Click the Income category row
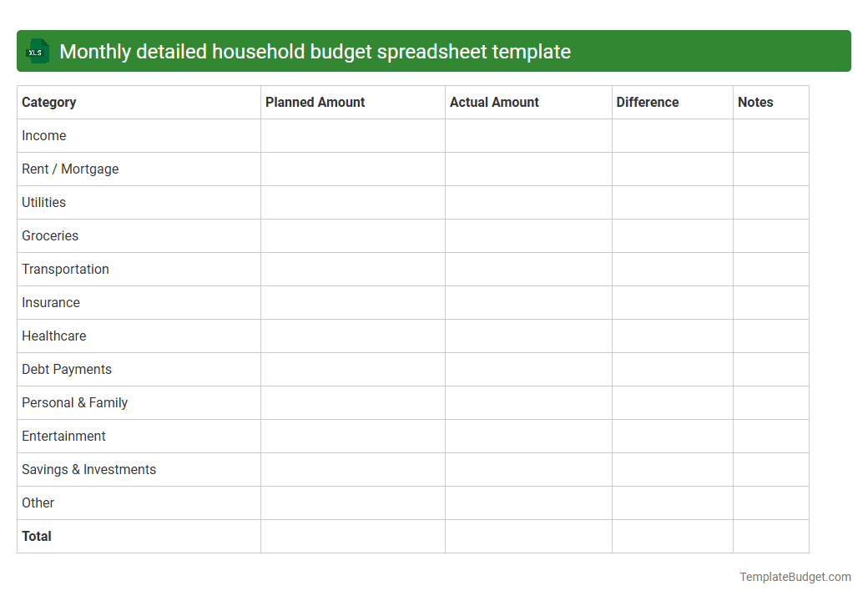 coord(44,135)
